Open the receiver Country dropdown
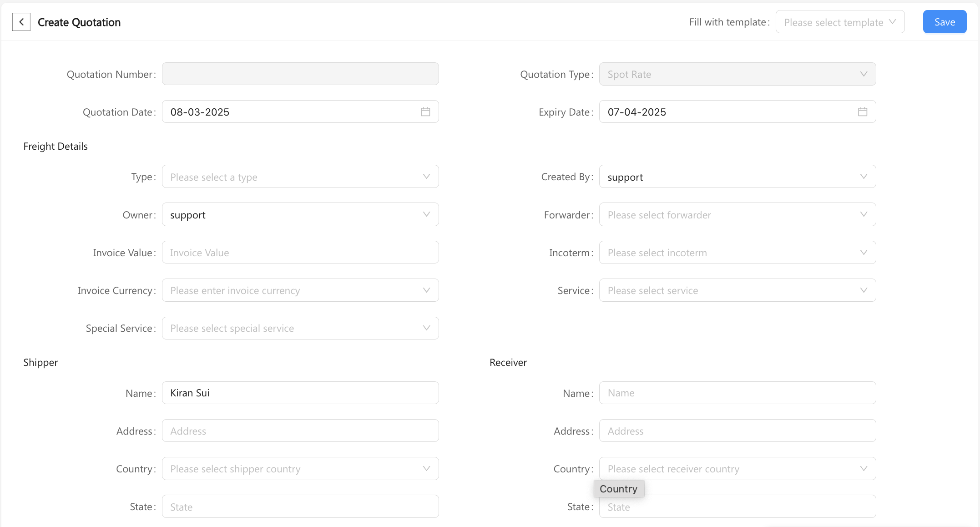 click(738, 469)
